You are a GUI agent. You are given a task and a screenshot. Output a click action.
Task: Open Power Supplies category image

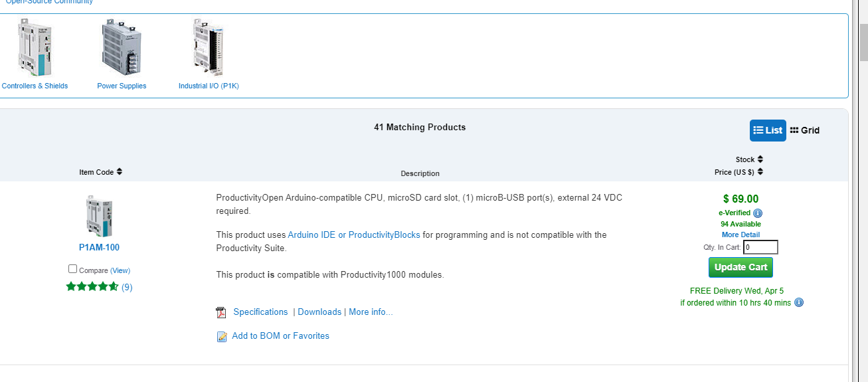(x=122, y=47)
